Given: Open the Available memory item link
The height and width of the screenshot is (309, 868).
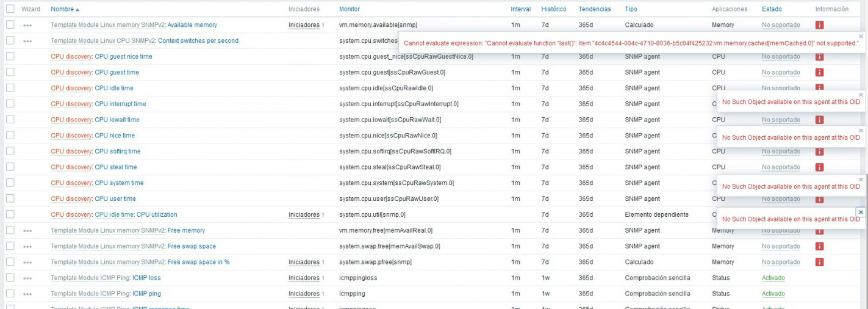Looking at the screenshot, I should (x=192, y=25).
